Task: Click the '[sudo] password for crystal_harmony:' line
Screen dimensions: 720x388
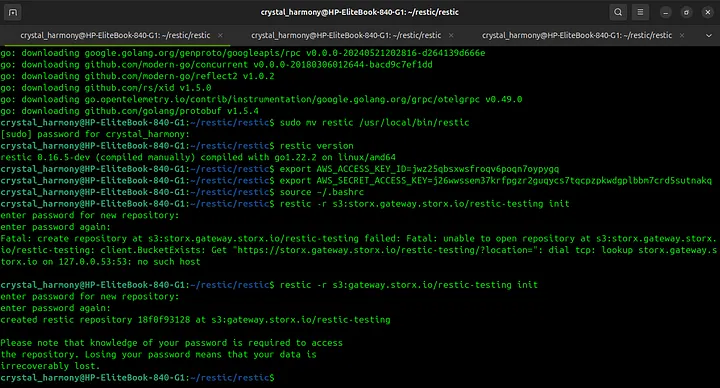Action: coord(95,135)
